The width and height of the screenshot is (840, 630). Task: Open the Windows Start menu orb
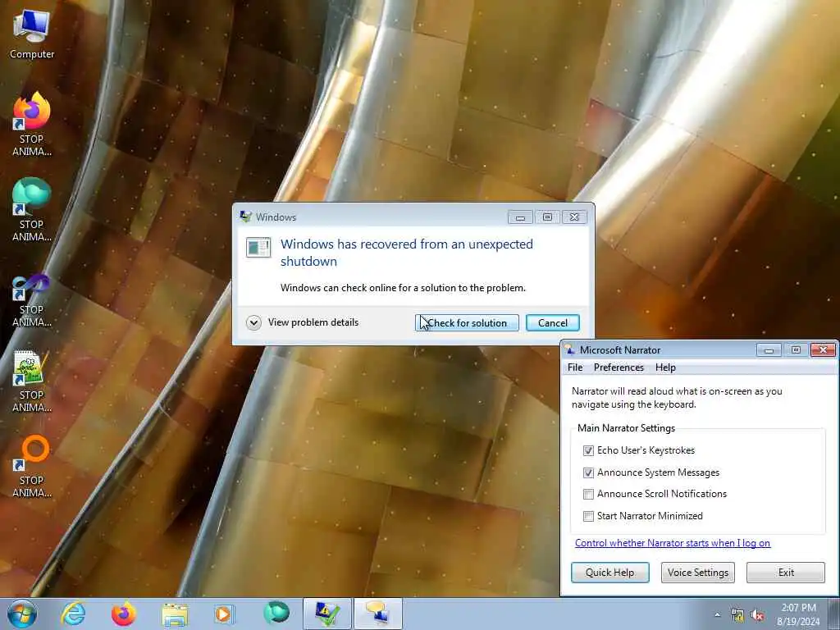click(x=22, y=614)
